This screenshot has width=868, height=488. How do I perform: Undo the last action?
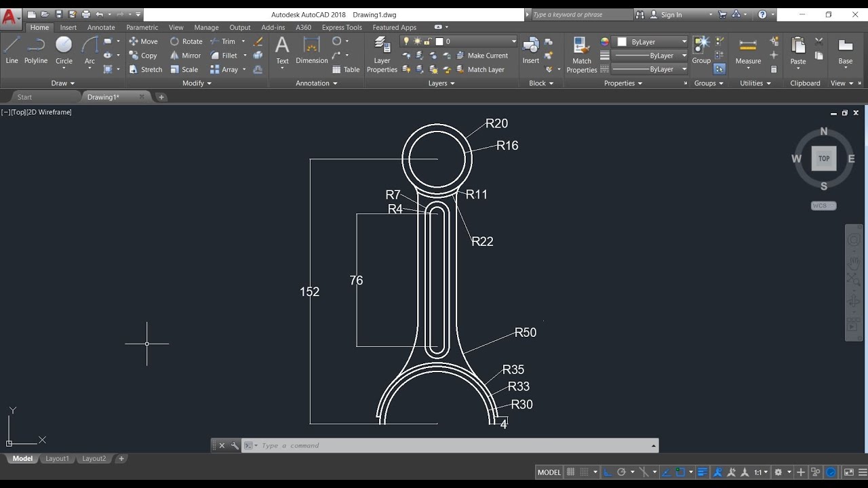coord(100,14)
